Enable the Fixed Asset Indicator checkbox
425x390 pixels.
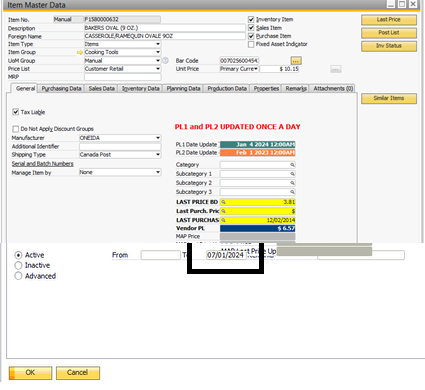(251, 44)
